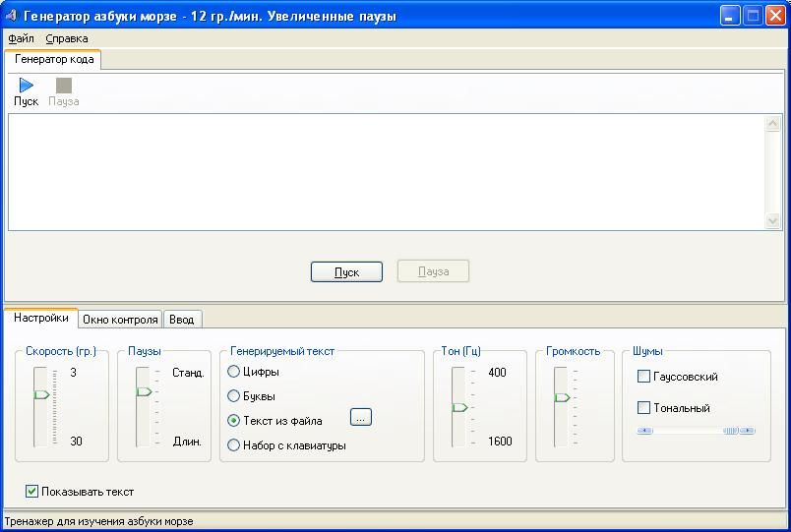Click the large Пуск button below text area

pos(346,272)
